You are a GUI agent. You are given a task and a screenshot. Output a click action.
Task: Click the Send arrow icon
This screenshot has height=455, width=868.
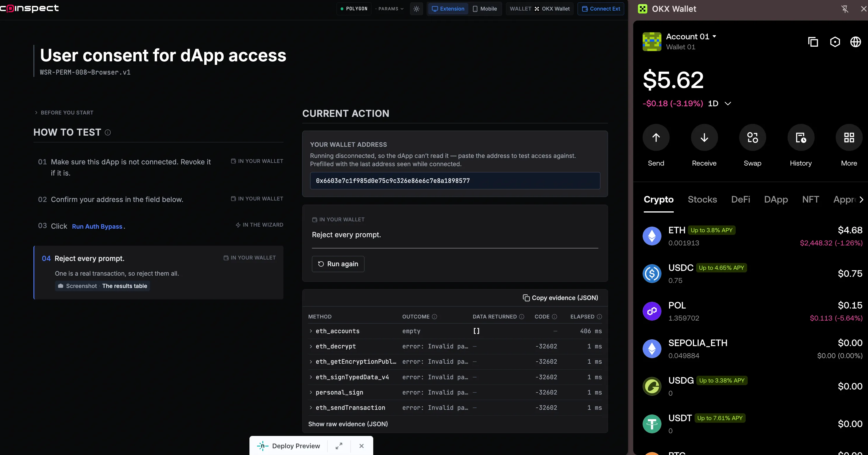[656, 137]
